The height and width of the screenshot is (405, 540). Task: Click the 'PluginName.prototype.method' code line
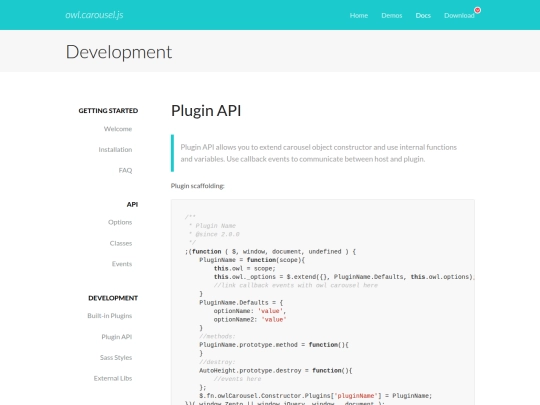[274, 345]
